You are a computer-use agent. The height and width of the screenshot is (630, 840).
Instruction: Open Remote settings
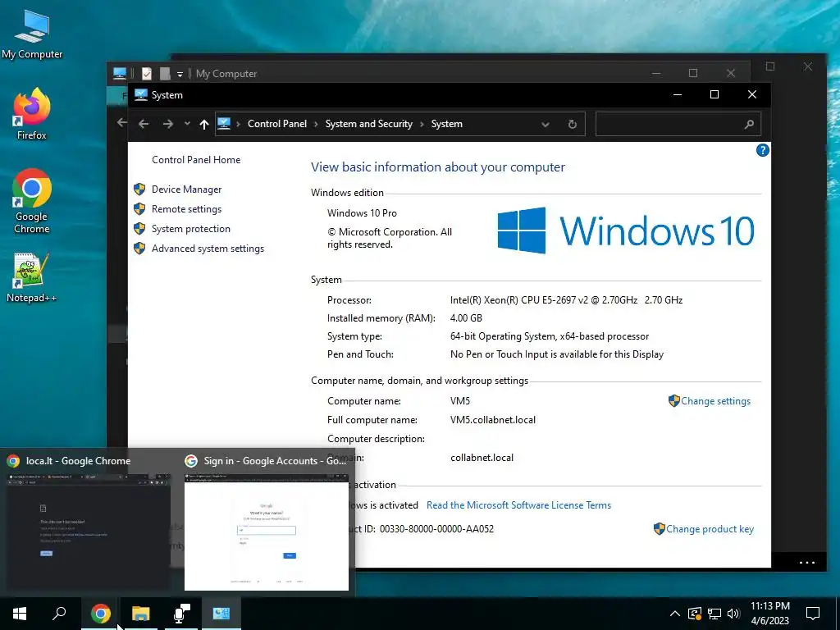pyautogui.click(x=186, y=209)
